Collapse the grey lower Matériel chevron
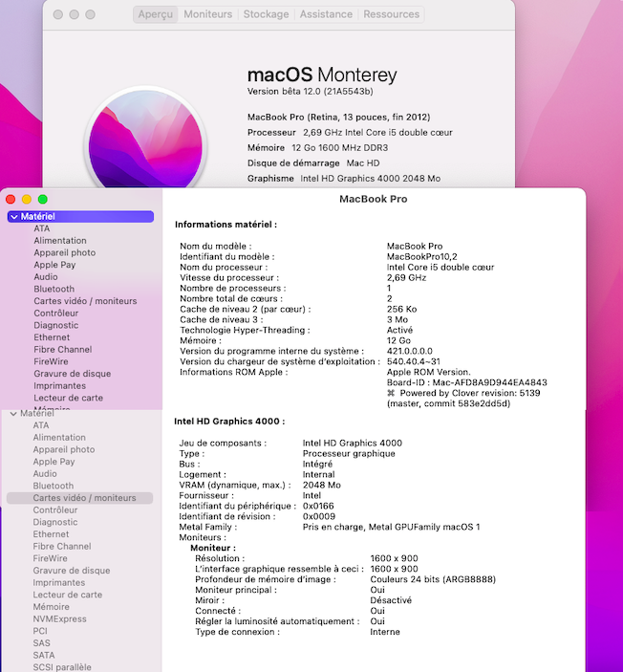Image resolution: width=623 pixels, height=672 pixels. pyautogui.click(x=13, y=414)
